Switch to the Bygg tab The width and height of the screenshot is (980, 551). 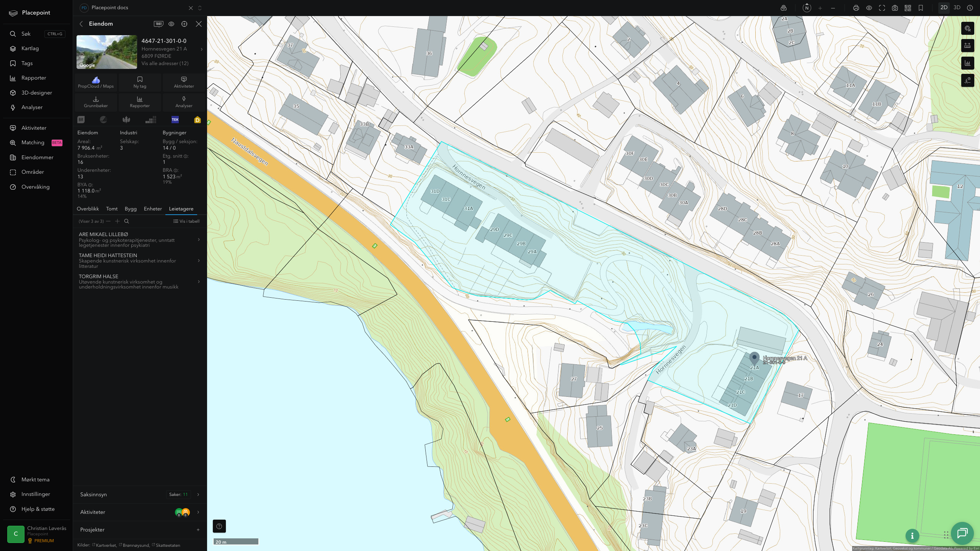click(x=131, y=209)
